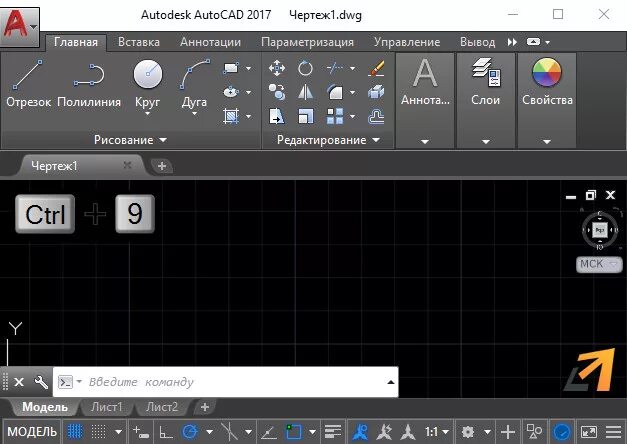627x444 pixels.
Task: Create new drawing tab with plus
Action: (162, 166)
